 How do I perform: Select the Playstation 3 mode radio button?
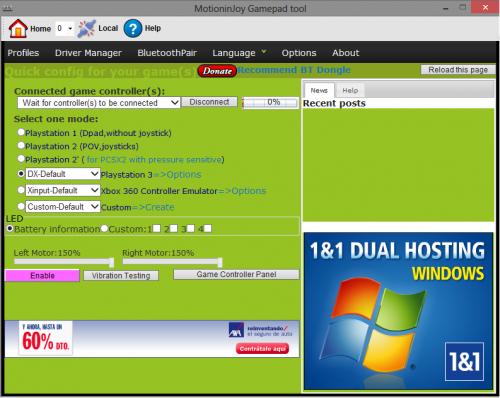coord(21,174)
